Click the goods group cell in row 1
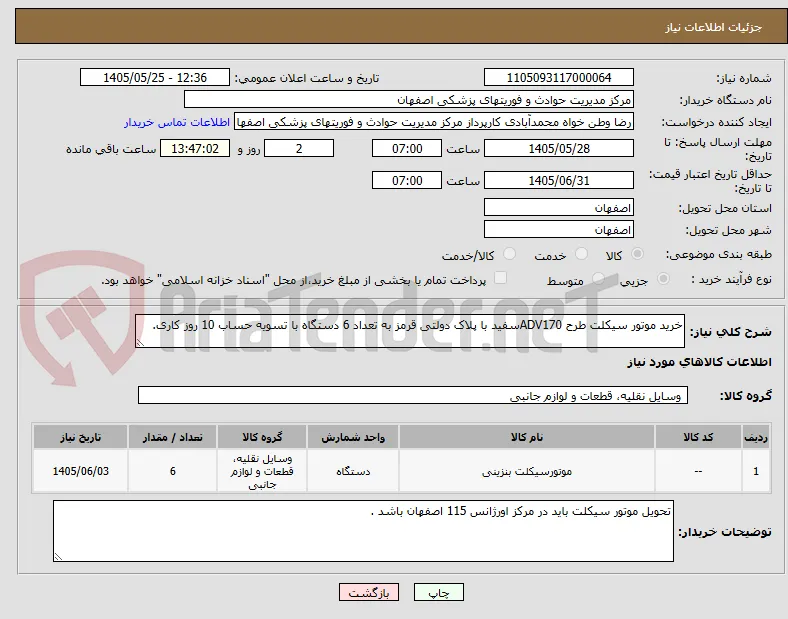The width and height of the screenshot is (788, 619). click(x=262, y=471)
